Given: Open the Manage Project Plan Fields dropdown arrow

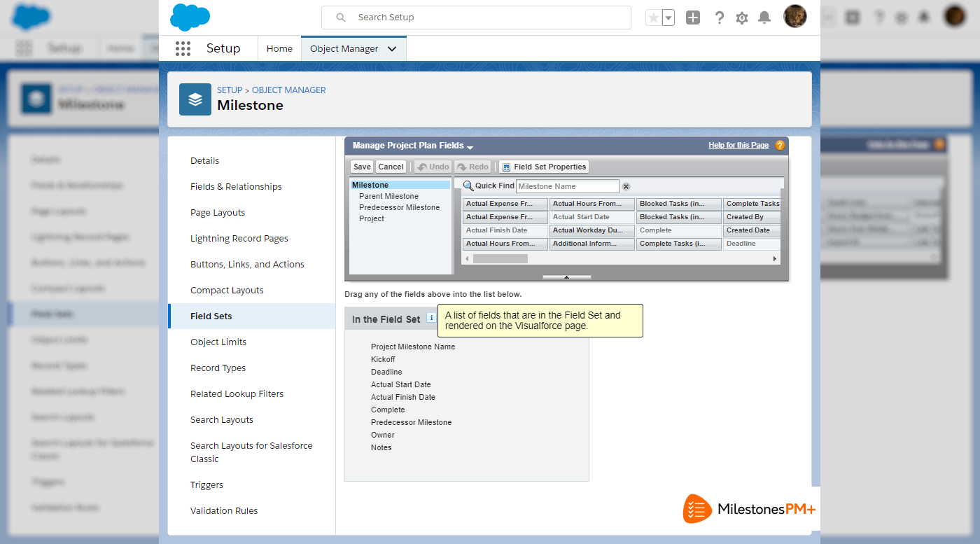Looking at the screenshot, I should tap(470, 147).
